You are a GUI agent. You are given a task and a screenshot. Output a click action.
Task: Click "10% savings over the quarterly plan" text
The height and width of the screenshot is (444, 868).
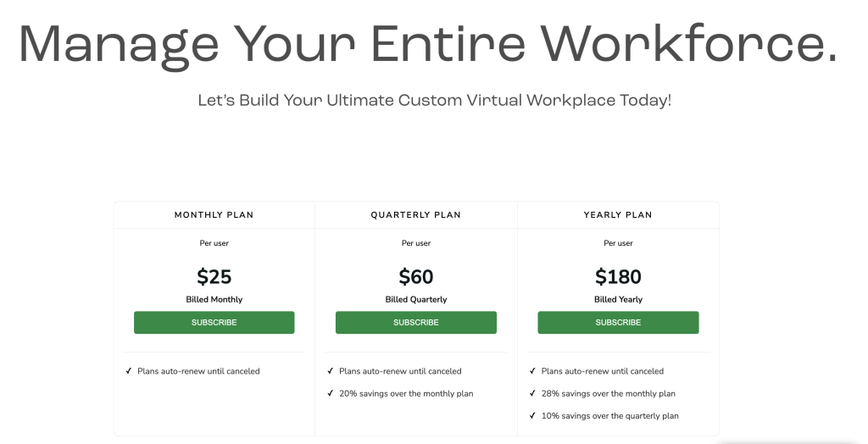(609, 416)
